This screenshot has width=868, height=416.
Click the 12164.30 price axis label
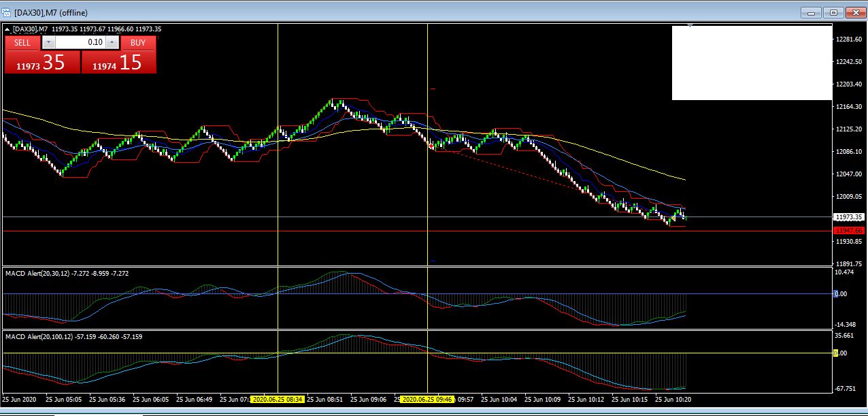(849, 107)
